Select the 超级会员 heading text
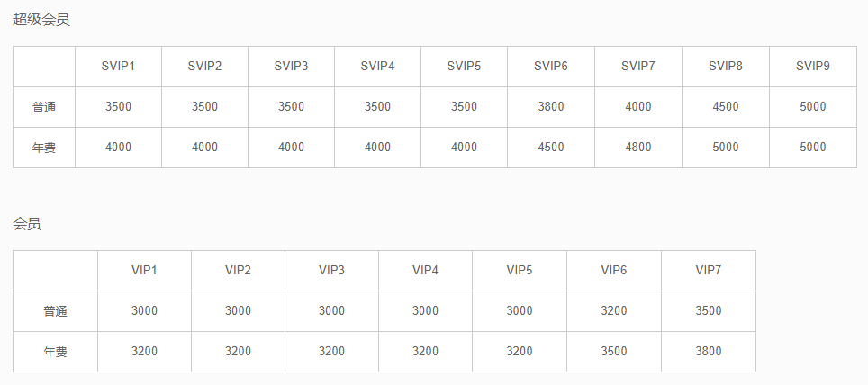Image resolution: width=868 pixels, height=385 pixels. [41, 20]
